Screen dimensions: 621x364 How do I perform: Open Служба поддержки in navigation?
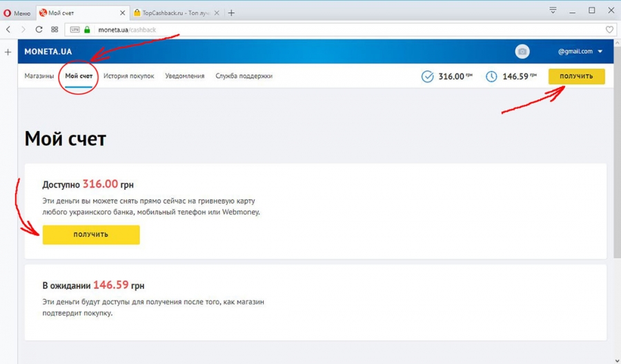point(244,76)
